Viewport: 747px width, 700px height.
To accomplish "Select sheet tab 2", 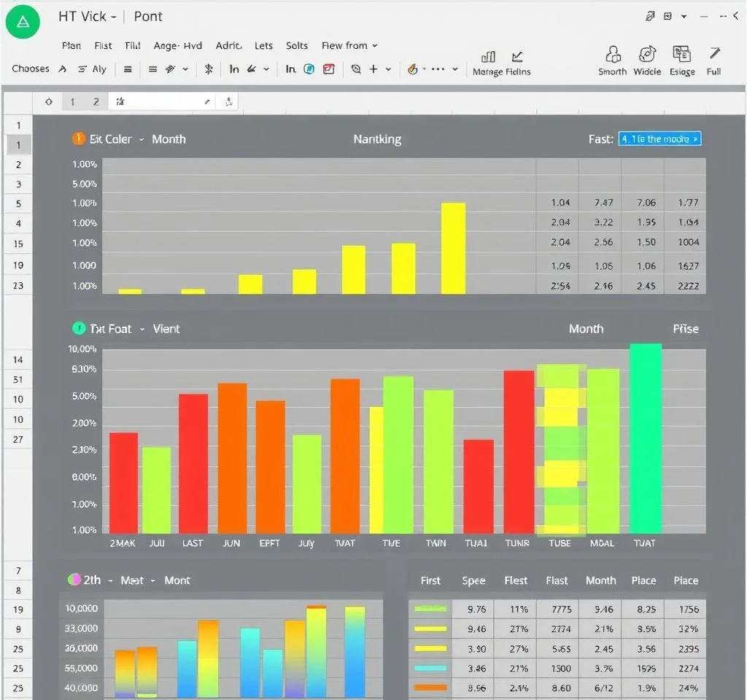I will point(96,102).
